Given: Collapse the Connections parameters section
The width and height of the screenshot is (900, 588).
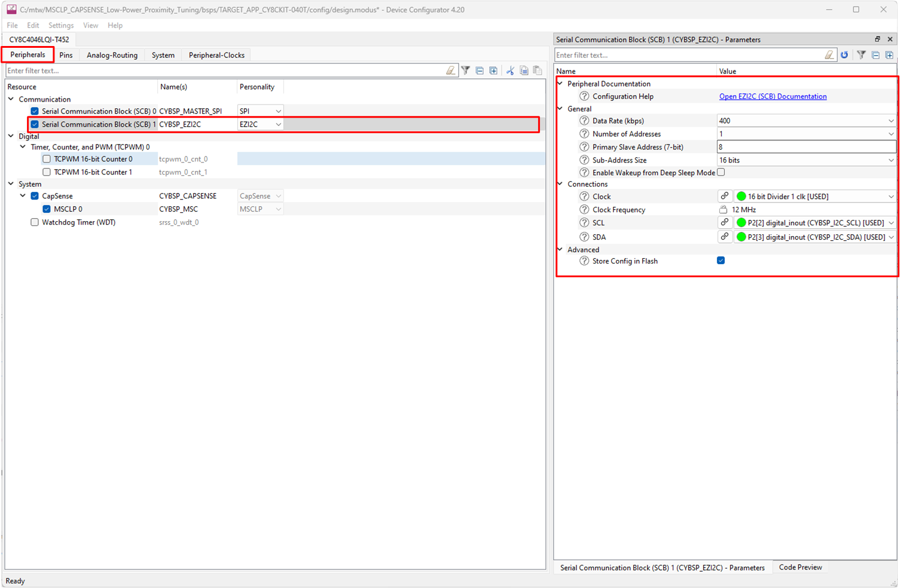Looking at the screenshot, I should (560, 184).
